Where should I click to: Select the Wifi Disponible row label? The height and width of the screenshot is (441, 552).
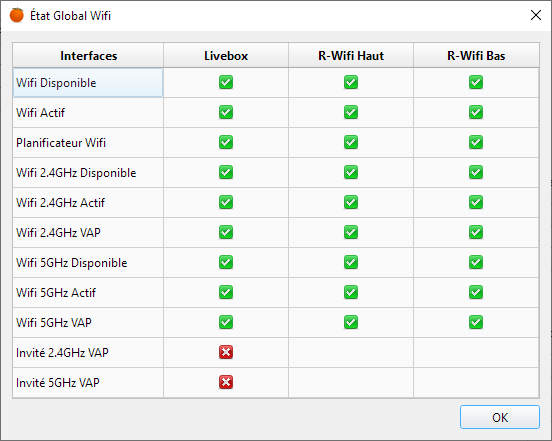pos(56,83)
